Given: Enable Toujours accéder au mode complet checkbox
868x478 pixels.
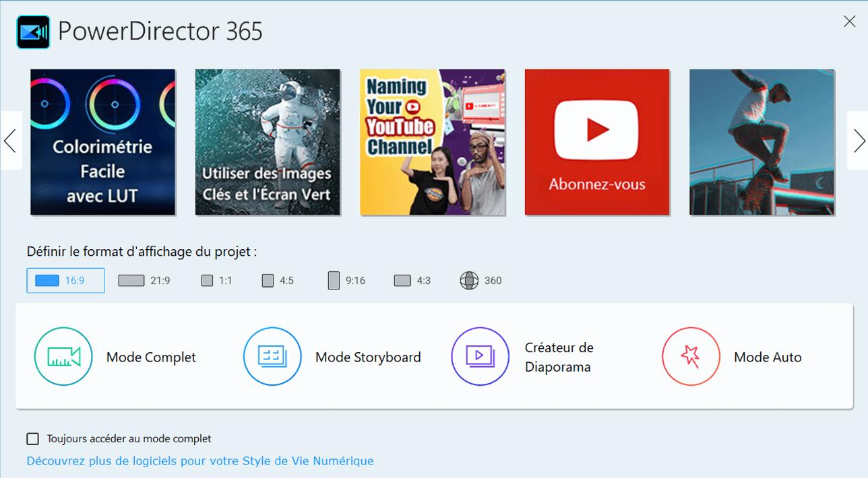Looking at the screenshot, I should (x=32, y=439).
